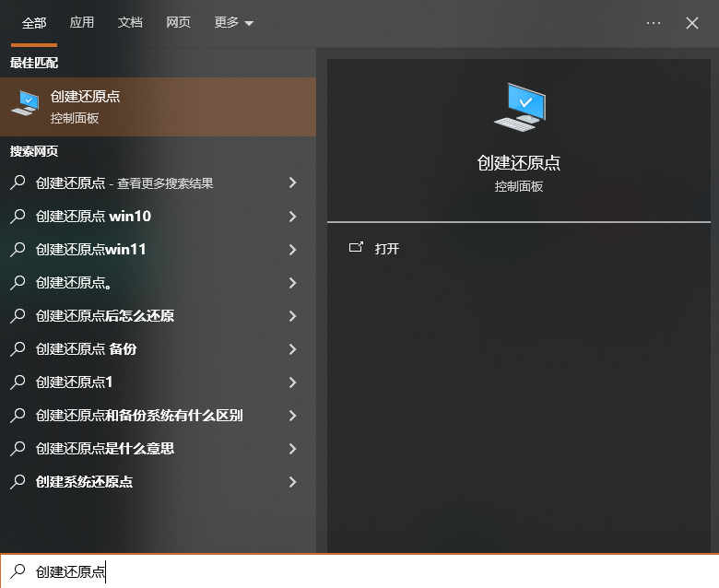Image resolution: width=719 pixels, height=588 pixels.
Task: Switch to the 网页 tab
Action: pos(178,22)
